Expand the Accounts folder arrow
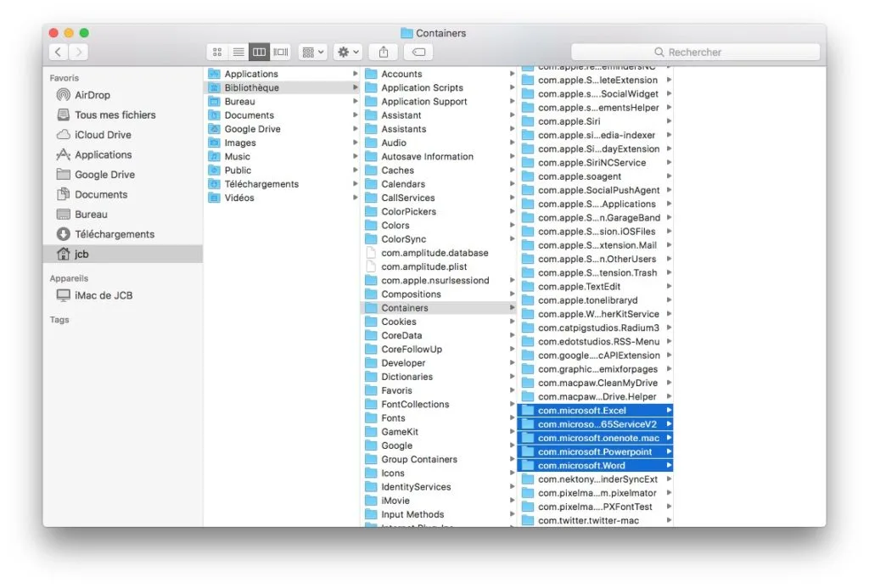The image size is (869, 588). pyautogui.click(x=512, y=75)
